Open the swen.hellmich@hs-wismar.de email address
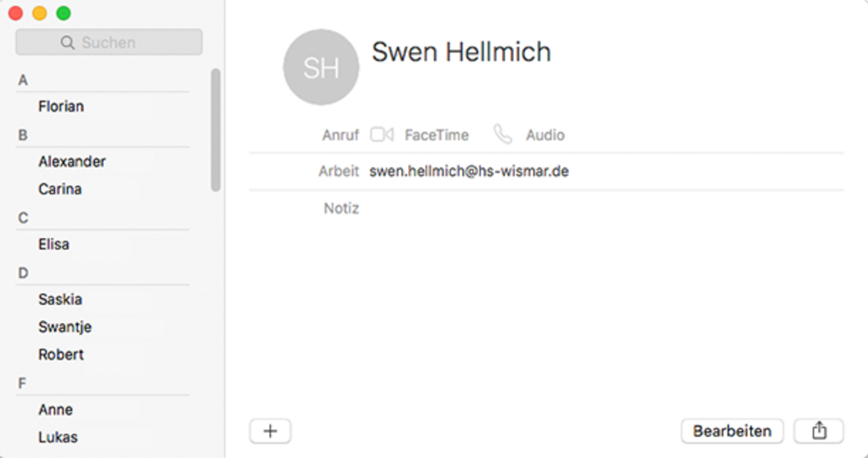The height and width of the screenshot is (458, 868). click(469, 171)
